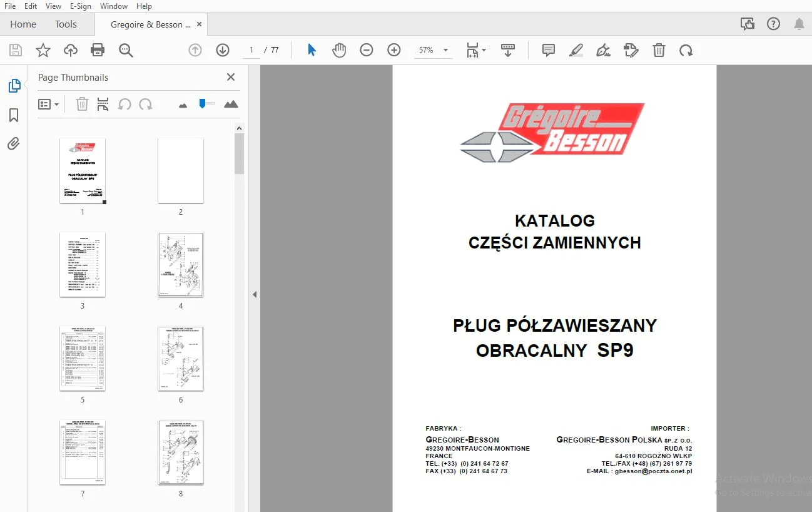
Task: Click the email gbesson@poczta.onet.pl in the document
Action: coord(653,471)
